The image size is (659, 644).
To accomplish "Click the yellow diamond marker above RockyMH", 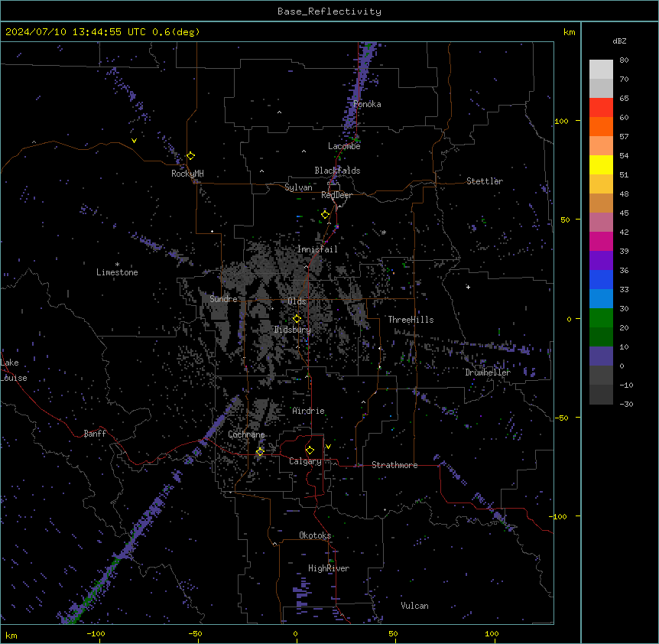I will pyautogui.click(x=191, y=156).
